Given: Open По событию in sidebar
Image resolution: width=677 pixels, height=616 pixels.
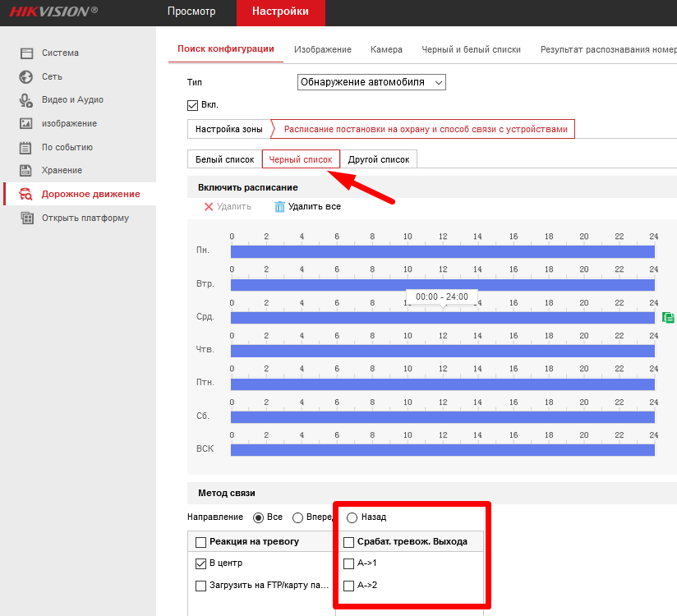Looking at the screenshot, I should [67, 148].
